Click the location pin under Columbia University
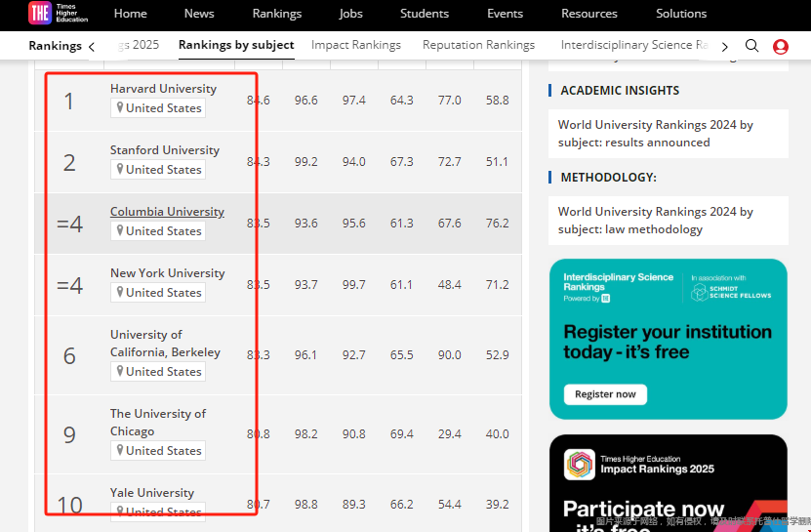 pyautogui.click(x=119, y=230)
